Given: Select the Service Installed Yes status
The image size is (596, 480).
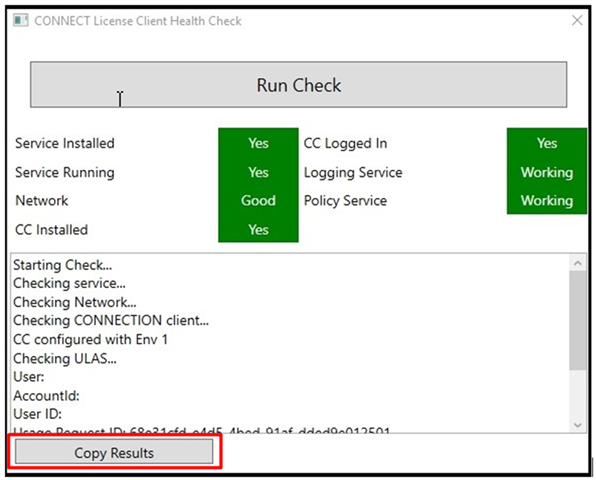Looking at the screenshot, I should [x=258, y=143].
